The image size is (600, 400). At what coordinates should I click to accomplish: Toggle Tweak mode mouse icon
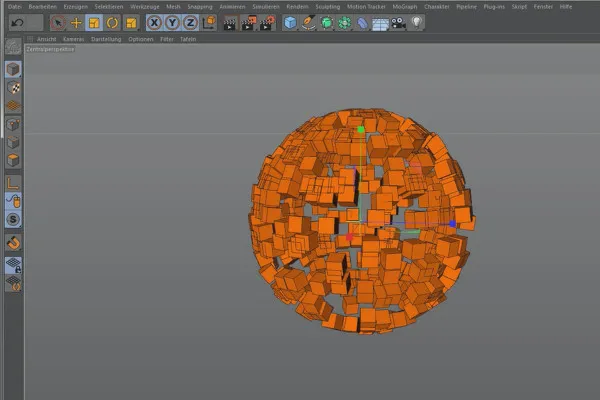[x=13, y=201]
